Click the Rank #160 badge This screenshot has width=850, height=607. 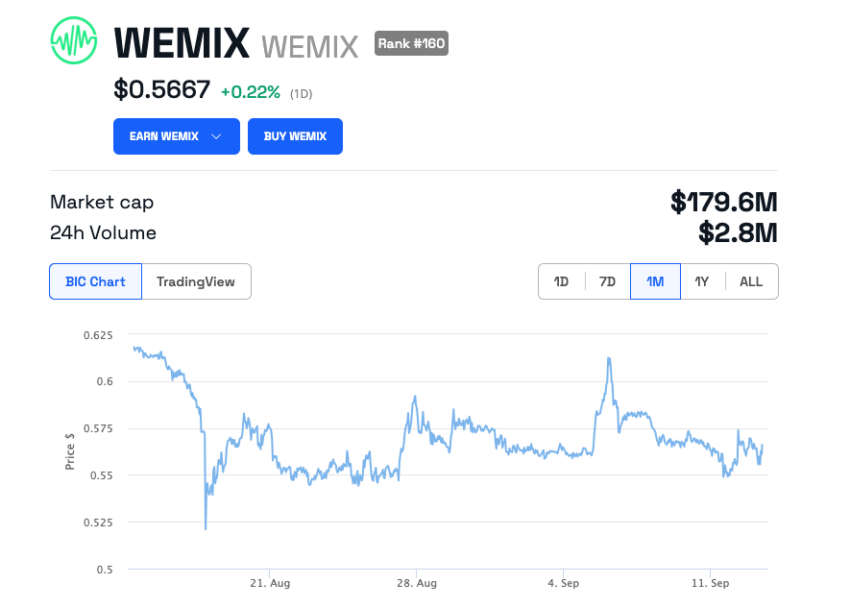[410, 43]
